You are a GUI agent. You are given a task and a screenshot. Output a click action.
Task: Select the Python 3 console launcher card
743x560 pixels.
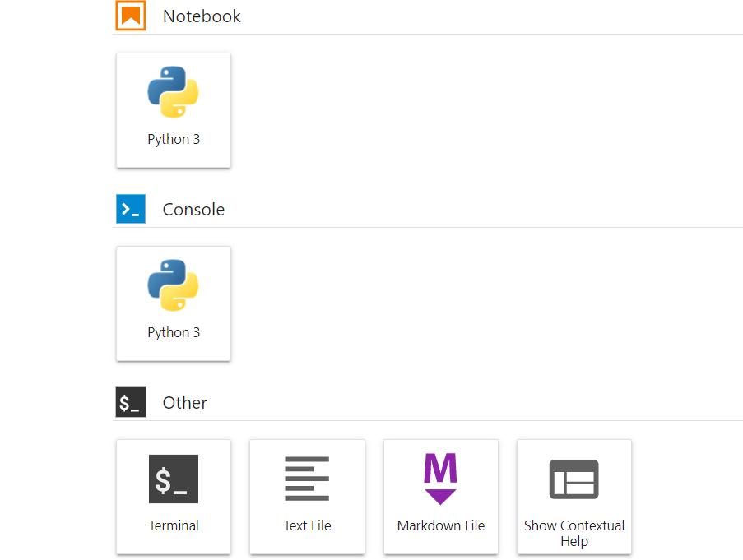(173, 303)
